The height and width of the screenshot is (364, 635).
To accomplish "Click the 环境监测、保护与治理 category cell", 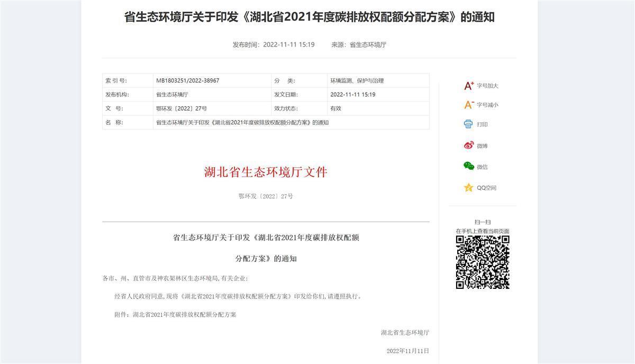I will (x=357, y=80).
